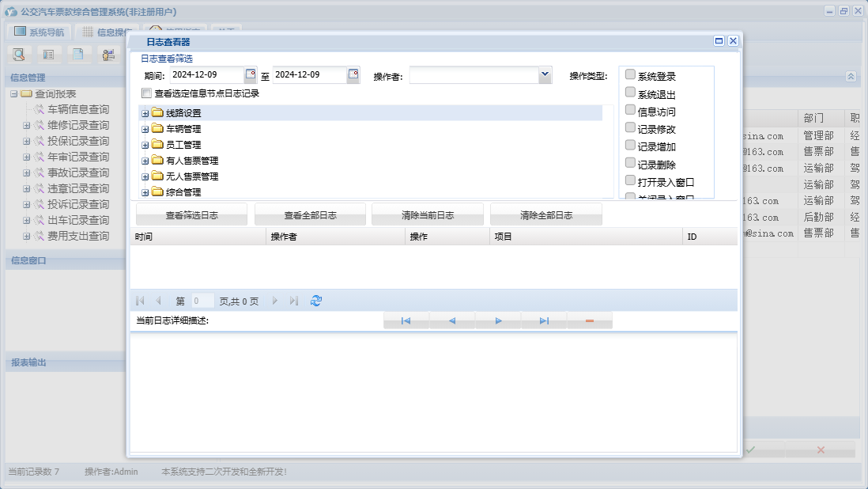The image size is (868, 489).
Task: Click the 线路设置 folder icon
Action: coord(157,113)
